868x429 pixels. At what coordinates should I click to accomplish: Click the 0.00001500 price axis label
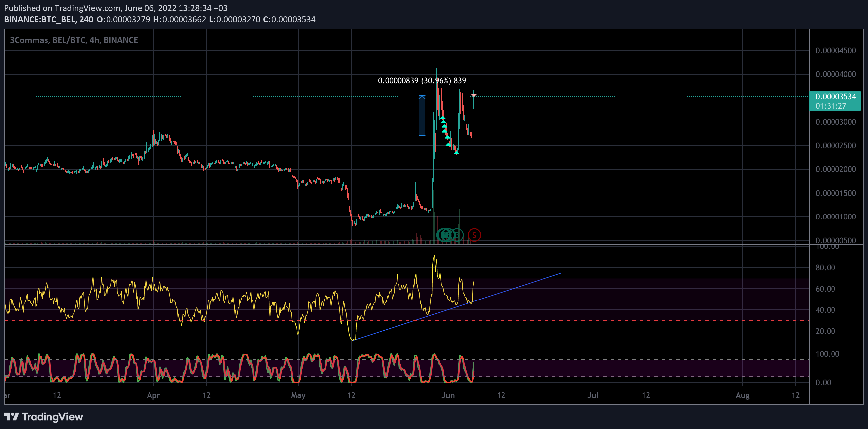[835, 193]
